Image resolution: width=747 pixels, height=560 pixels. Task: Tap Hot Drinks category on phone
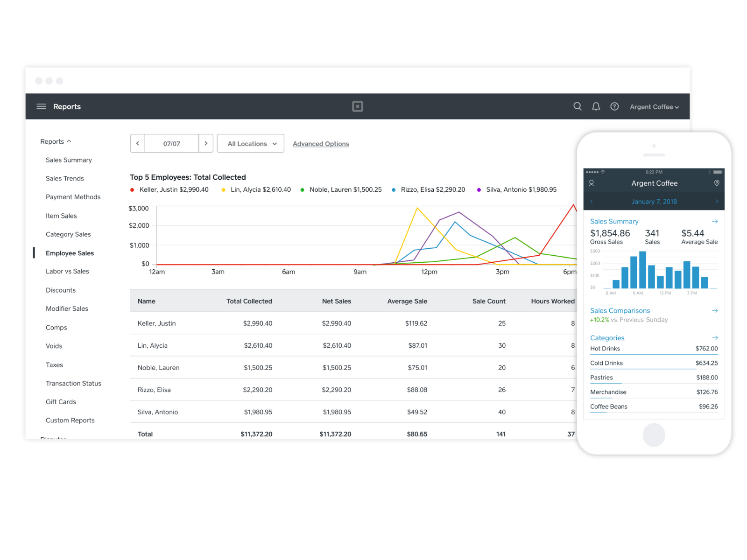pyautogui.click(x=654, y=349)
